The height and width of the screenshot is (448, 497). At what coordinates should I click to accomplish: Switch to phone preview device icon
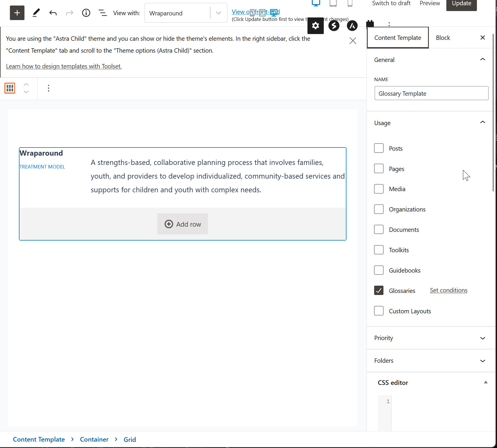tap(350, 3)
